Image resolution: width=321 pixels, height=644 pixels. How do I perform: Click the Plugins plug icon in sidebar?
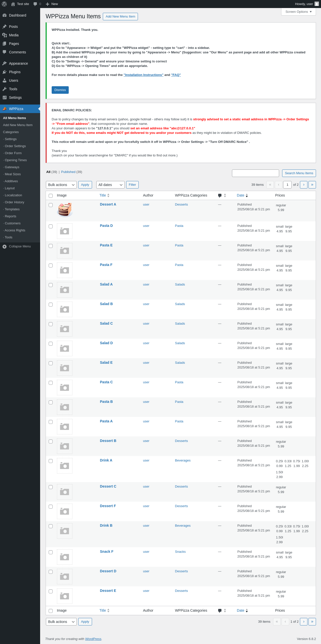(5, 72)
